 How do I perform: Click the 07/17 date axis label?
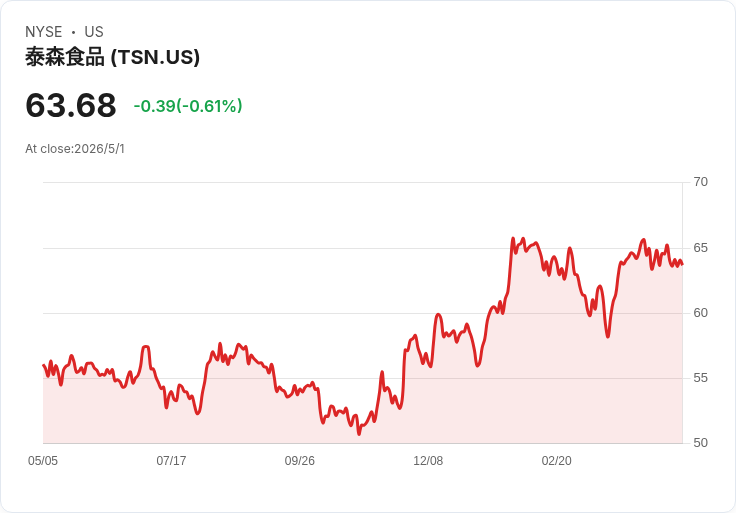171,461
